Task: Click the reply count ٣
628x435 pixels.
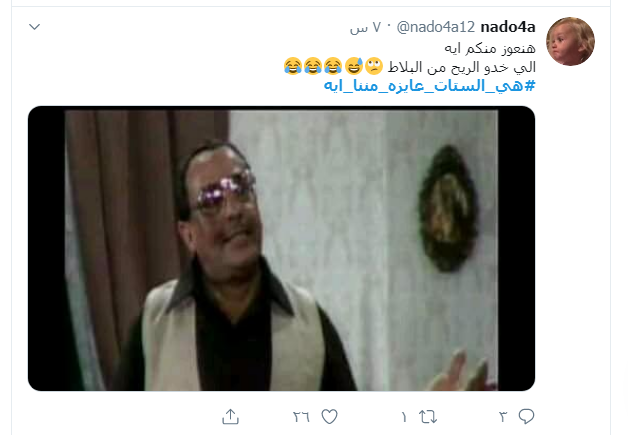Action: (x=503, y=417)
